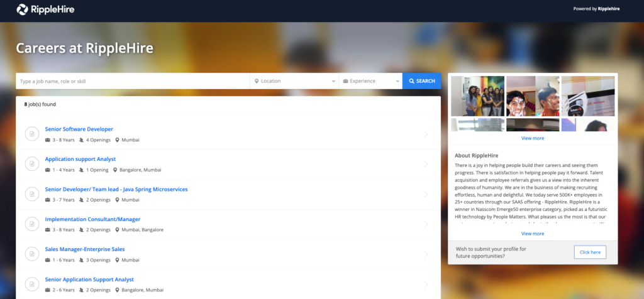Open Sales Manager-Enterprise Sales job
The height and width of the screenshot is (299, 644).
pyautogui.click(x=85, y=249)
